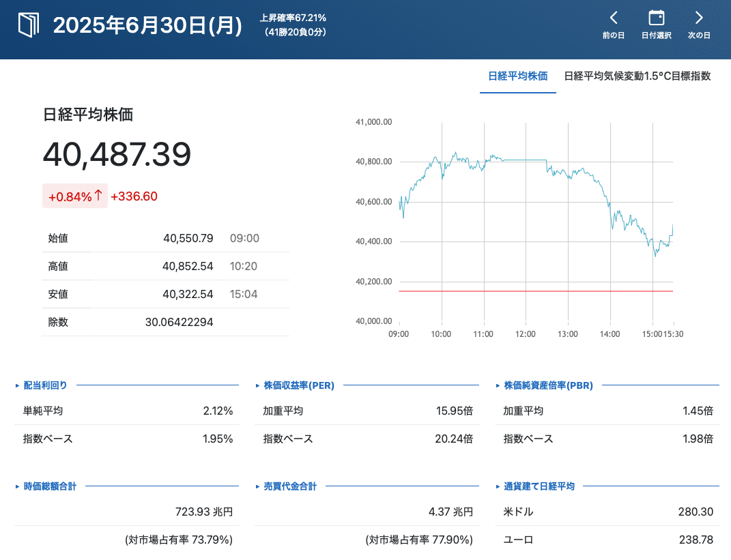The height and width of the screenshot is (560, 731).
Task: Expand the 株価収益率(PER) section triangle
Action: (x=258, y=385)
